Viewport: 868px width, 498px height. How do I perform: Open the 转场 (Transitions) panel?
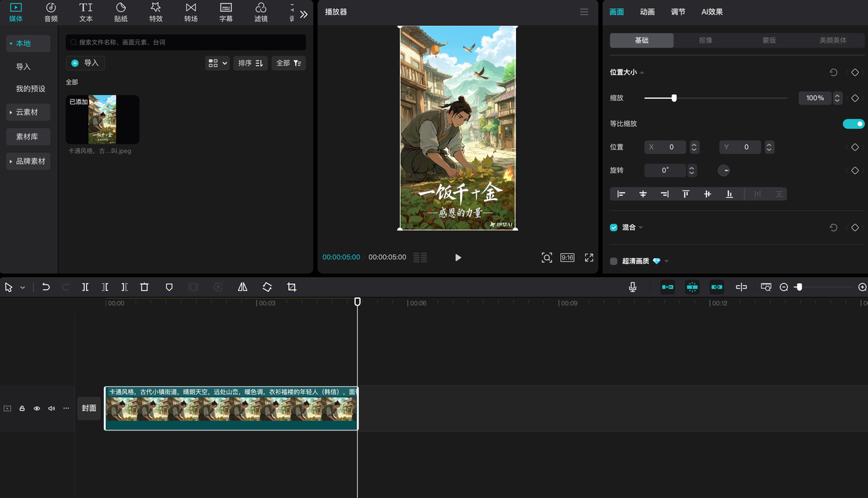tap(191, 12)
